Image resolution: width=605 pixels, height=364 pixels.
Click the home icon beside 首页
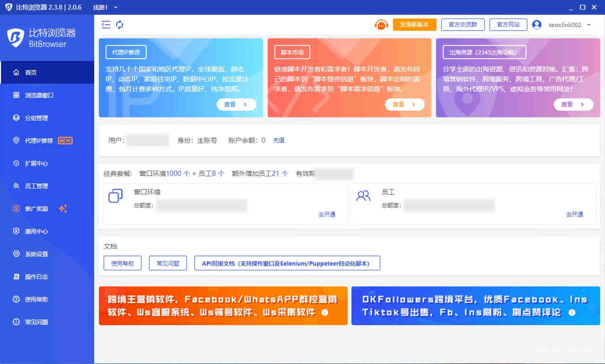(x=16, y=72)
